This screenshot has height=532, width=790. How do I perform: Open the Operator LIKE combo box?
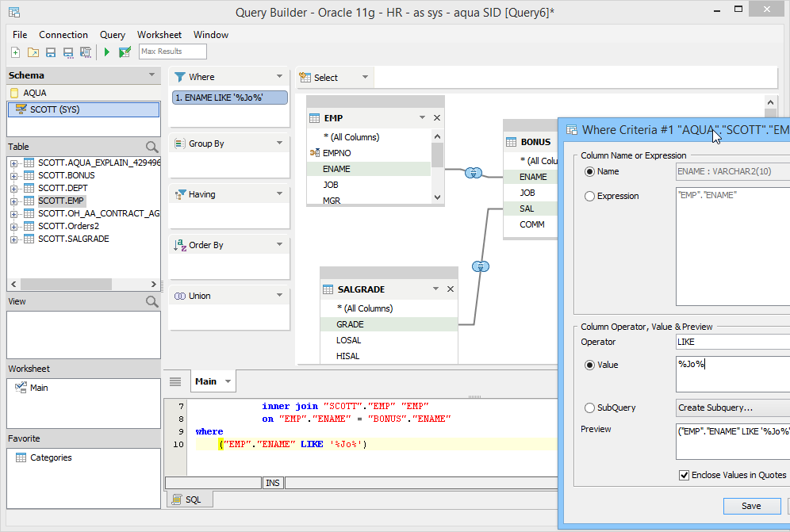pyautogui.click(x=733, y=342)
